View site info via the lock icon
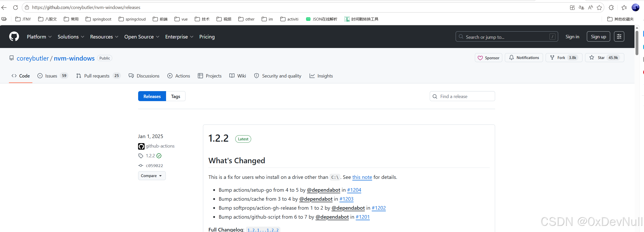This screenshot has height=232, width=644. tap(27, 7)
